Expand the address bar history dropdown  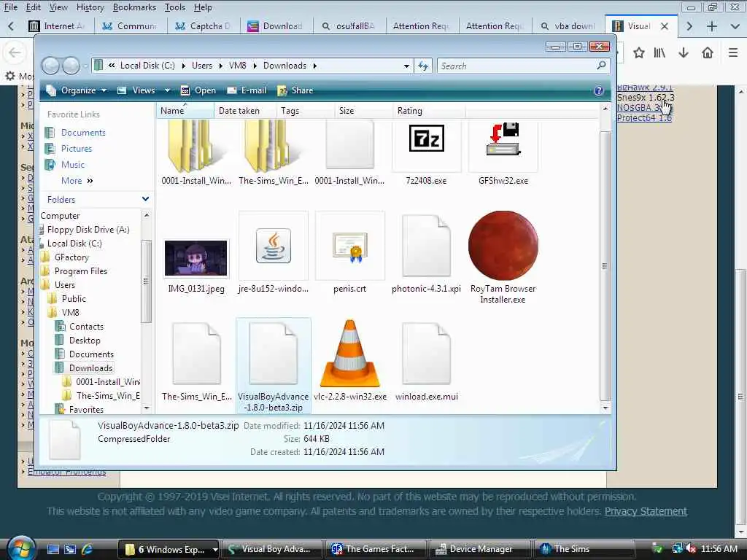[406, 66]
